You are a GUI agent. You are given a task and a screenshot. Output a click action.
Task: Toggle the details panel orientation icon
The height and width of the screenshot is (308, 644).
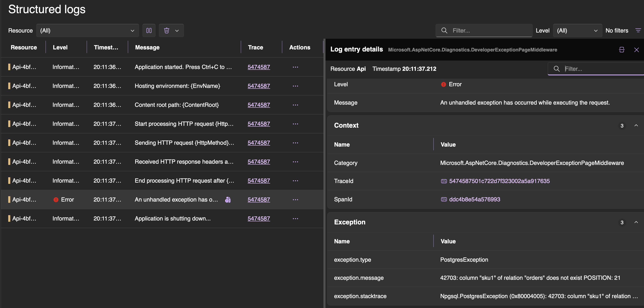click(x=622, y=50)
